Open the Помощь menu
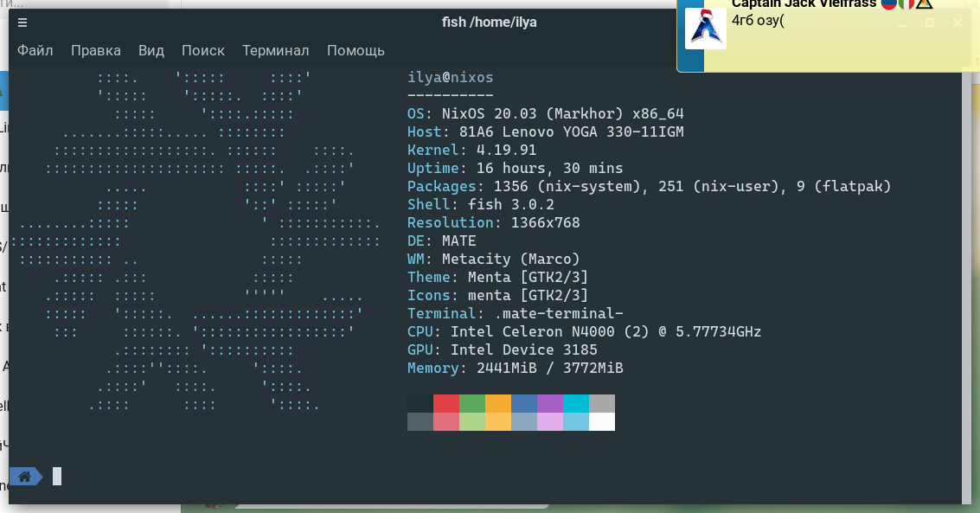This screenshot has width=980, height=513. (x=355, y=51)
